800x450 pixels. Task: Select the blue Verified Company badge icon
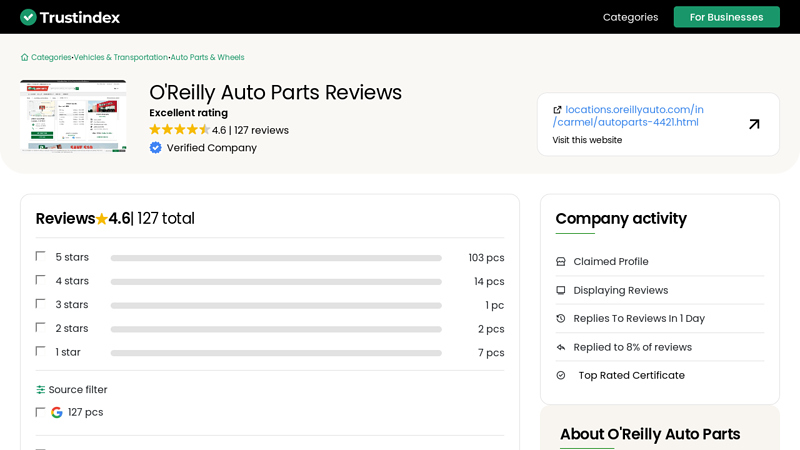pos(156,147)
